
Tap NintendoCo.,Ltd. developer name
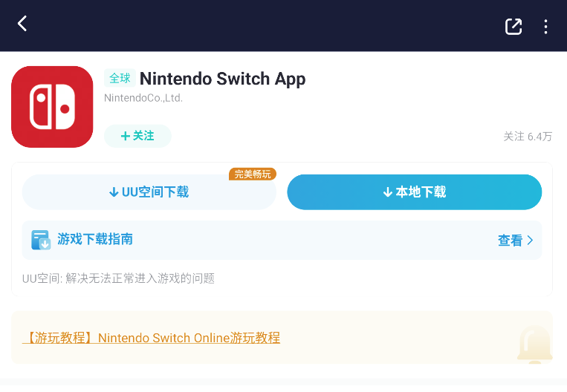click(143, 98)
